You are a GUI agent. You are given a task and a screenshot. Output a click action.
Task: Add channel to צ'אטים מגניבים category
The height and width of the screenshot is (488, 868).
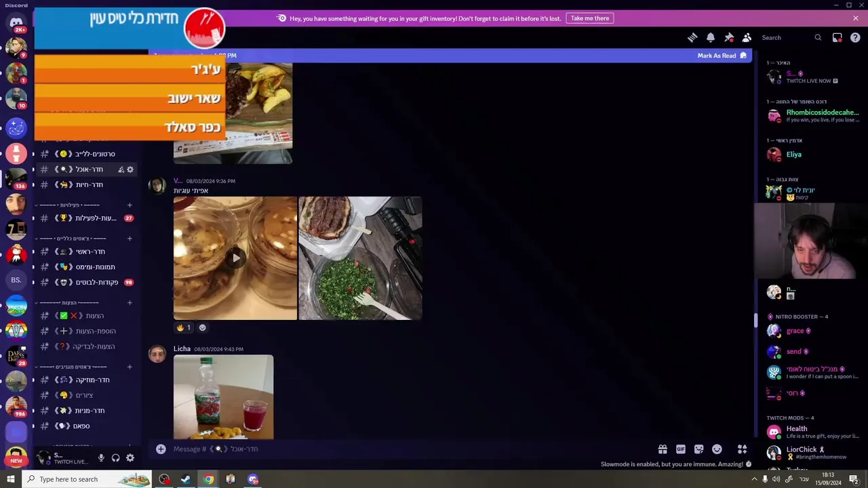tap(130, 367)
